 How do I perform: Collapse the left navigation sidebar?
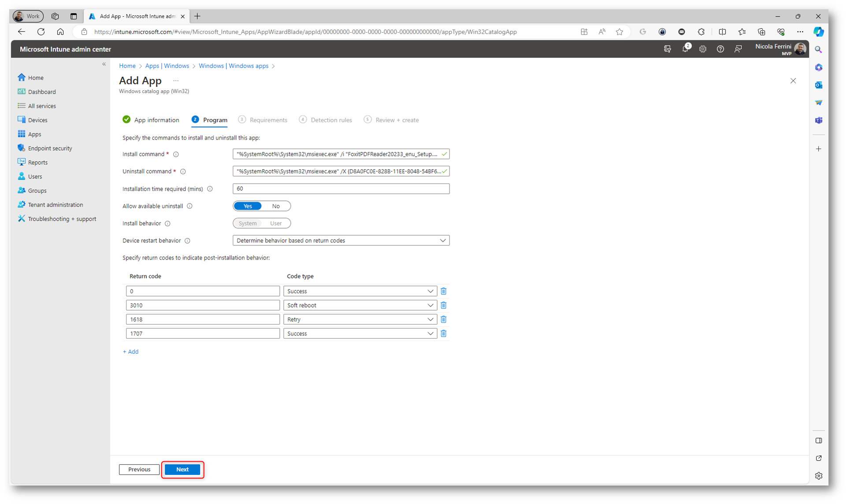point(104,64)
